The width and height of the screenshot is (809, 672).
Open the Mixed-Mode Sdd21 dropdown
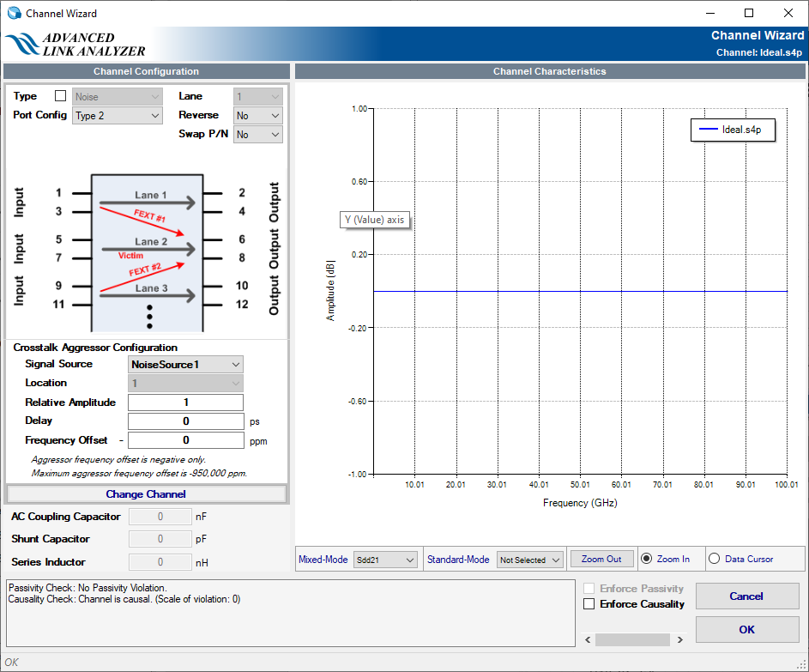tap(385, 560)
